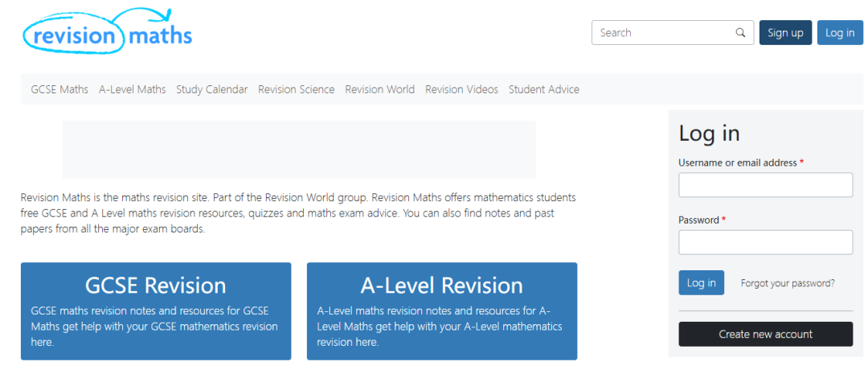
Task: Open the A-Level Revision tile
Action: pos(442,310)
